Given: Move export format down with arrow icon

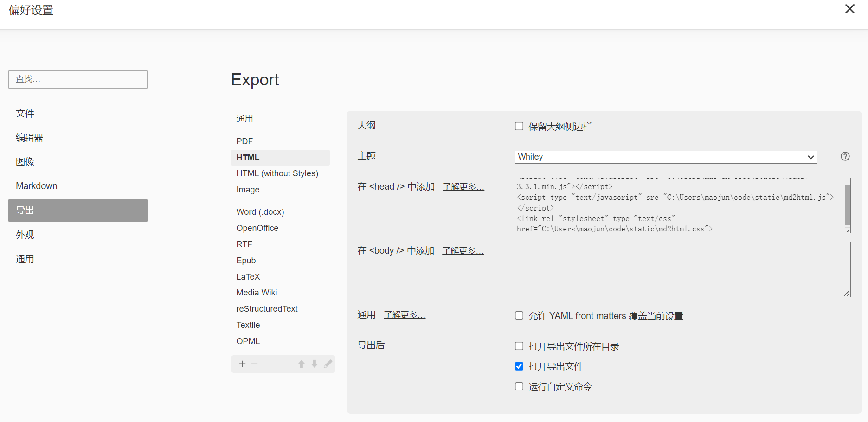Looking at the screenshot, I should (315, 364).
